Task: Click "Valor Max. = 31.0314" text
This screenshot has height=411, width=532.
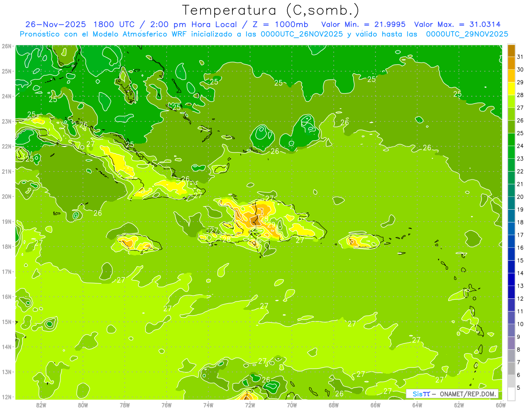Action: 458,24
